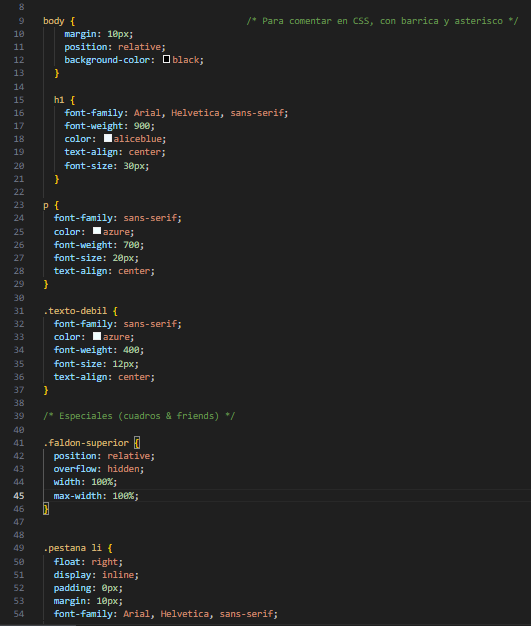Click the .pestana li selector
This screenshot has width=531, height=626.
click(x=72, y=548)
